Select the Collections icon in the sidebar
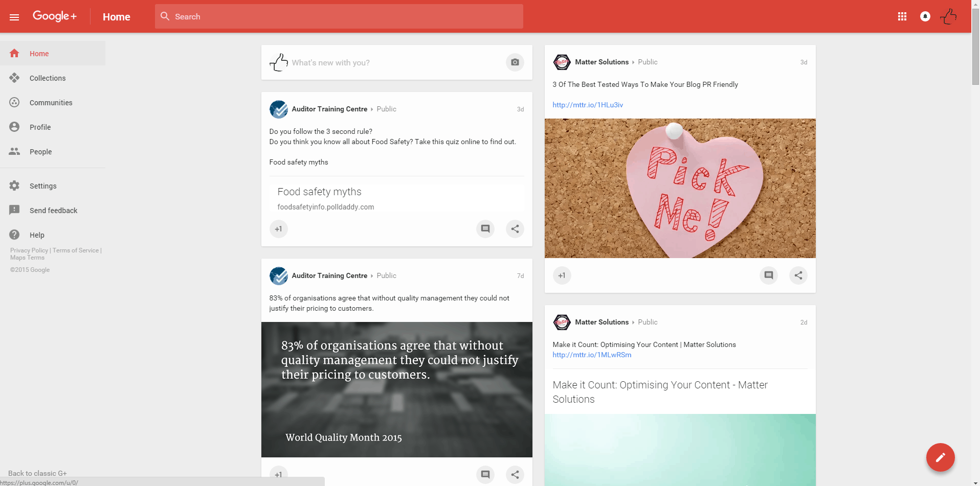The height and width of the screenshot is (486, 980). click(15, 78)
